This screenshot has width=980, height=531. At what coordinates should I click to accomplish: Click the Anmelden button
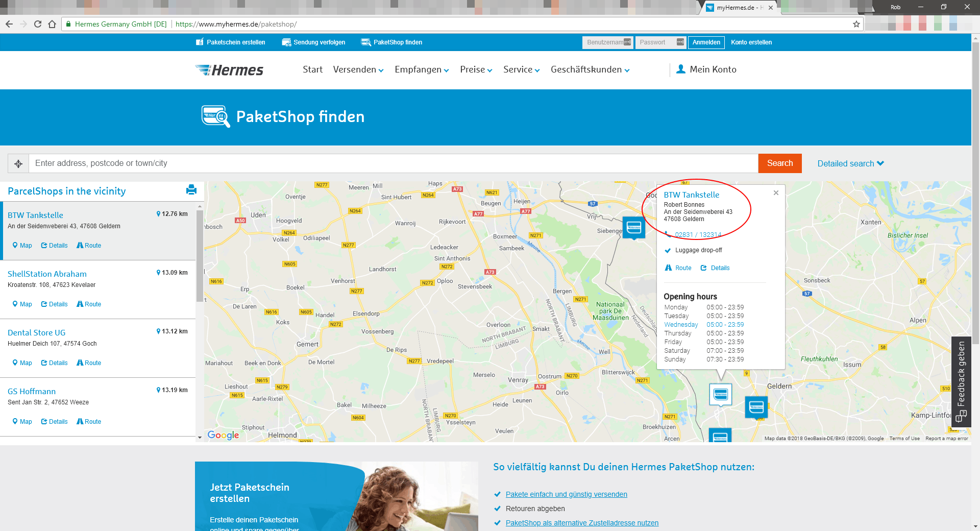(x=706, y=42)
